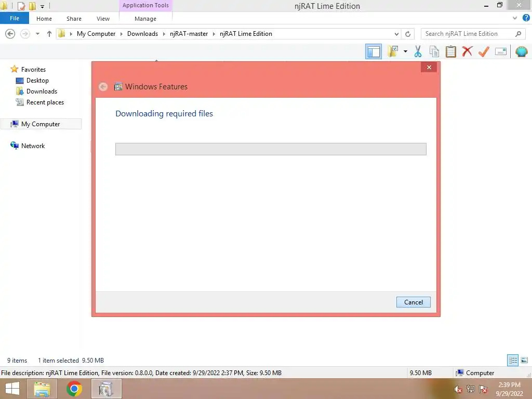Click the Copy pages icon
Viewport: 532px width, 399px height.
(434, 51)
